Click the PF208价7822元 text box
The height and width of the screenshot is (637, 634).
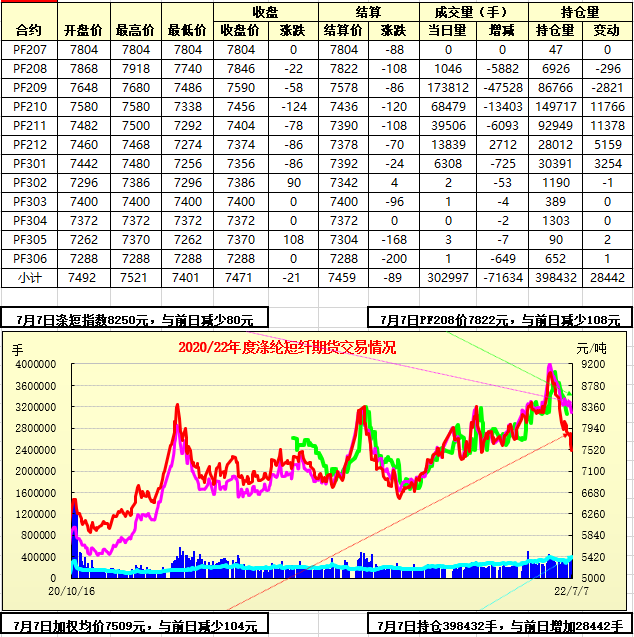click(x=500, y=320)
